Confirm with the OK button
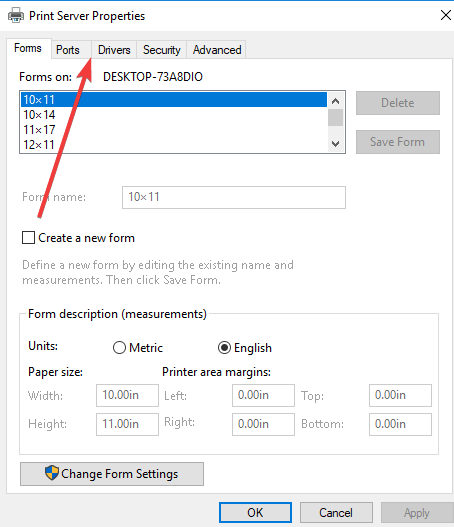The width and height of the screenshot is (454, 527). click(255, 513)
